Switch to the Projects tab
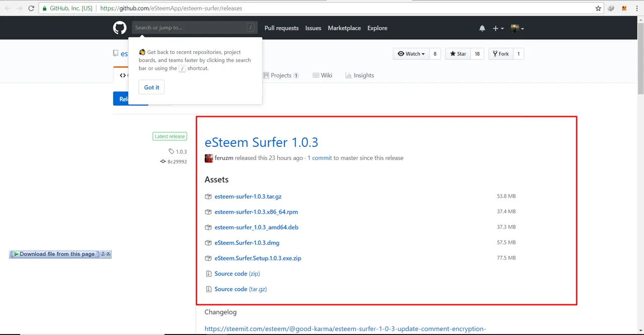 (x=281, y=75)
